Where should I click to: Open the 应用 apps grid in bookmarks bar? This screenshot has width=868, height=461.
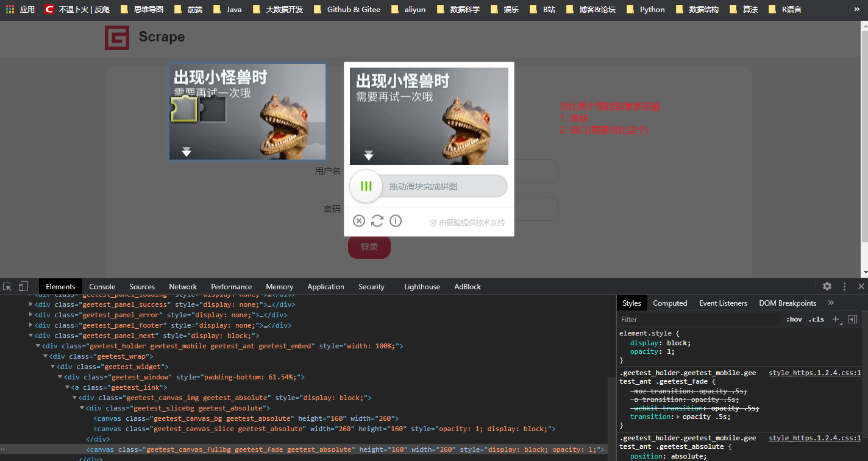[x=20, y=10]
